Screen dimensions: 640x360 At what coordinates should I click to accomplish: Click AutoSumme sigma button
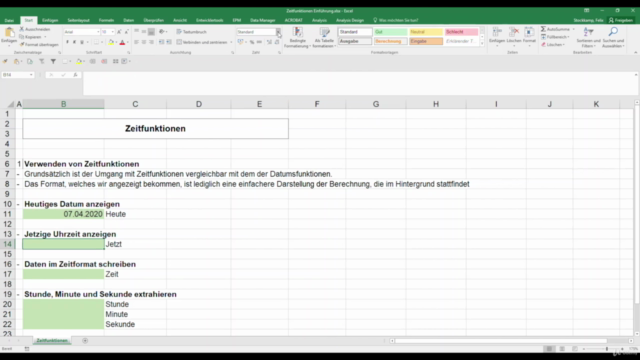(556, 29)
